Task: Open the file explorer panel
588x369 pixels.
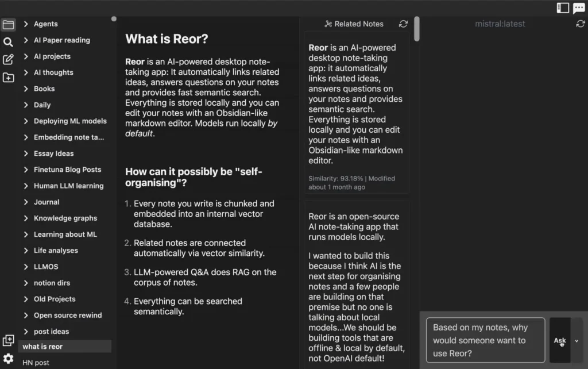Action: (x=8, y=24)
